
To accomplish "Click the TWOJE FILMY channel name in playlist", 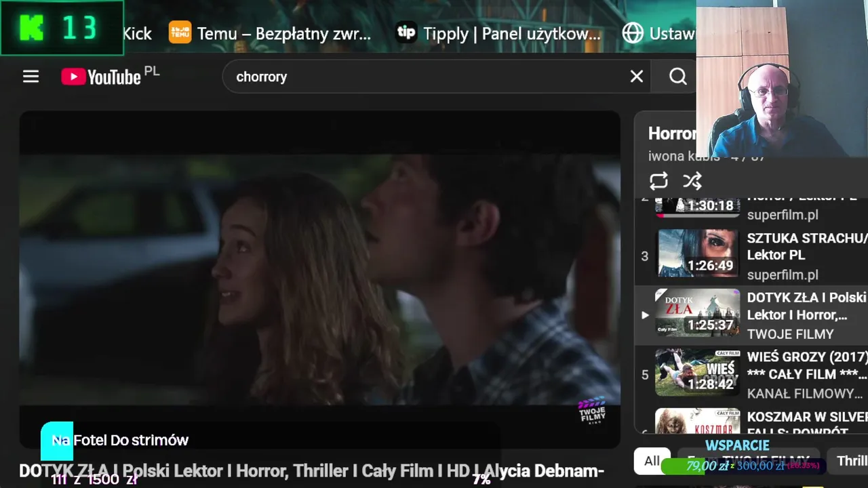I will (790, 334).
